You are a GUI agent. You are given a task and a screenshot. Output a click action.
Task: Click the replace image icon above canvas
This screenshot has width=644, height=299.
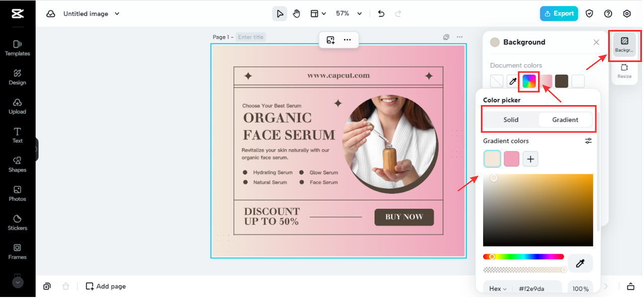click(x=331, y=40)
